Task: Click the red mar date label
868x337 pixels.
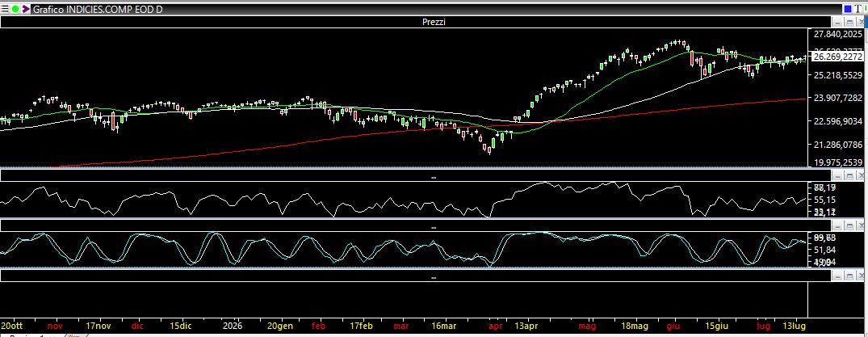Action: point(401,326)
